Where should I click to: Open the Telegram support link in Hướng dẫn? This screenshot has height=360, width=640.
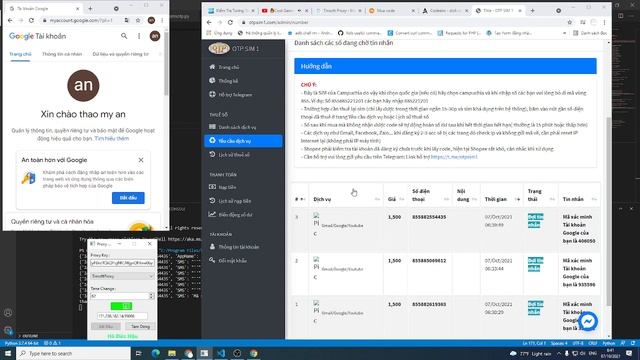coord(454,157)
